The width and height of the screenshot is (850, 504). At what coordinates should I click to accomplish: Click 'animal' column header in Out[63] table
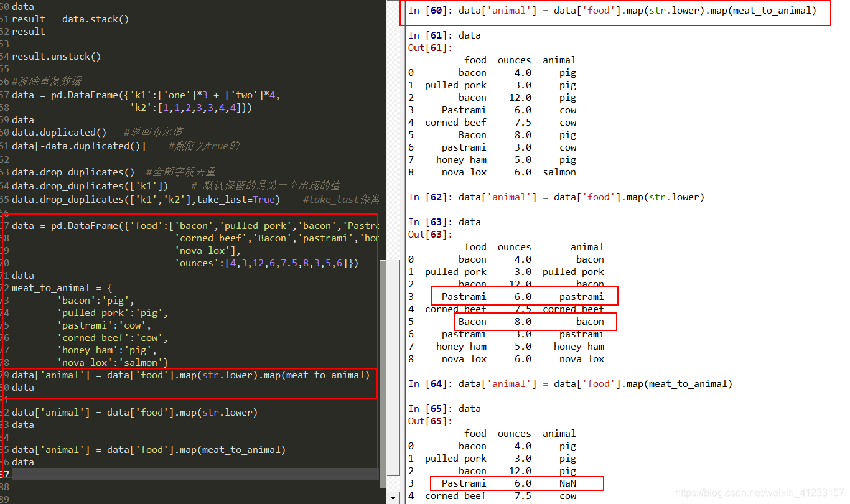[587, 246]
